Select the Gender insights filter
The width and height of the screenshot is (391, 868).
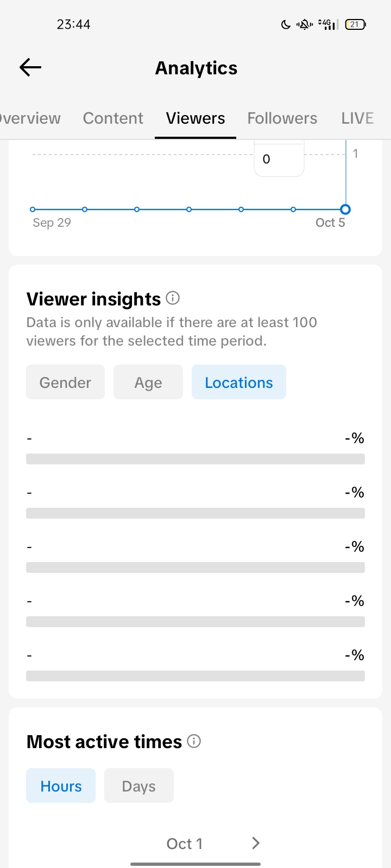click(x=65, y=382)
